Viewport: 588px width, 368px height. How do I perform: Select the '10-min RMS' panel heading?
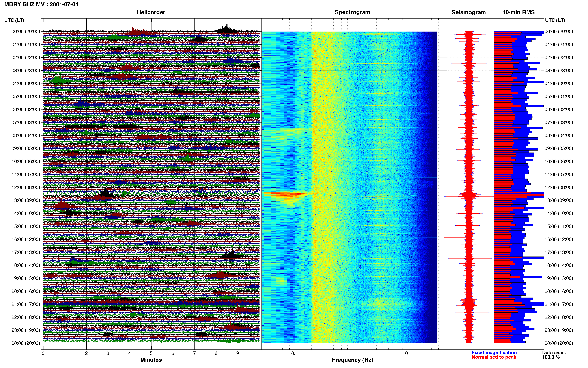coord(518,12)
